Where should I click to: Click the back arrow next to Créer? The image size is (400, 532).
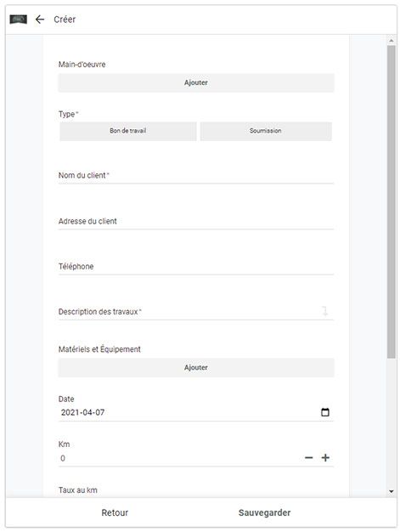[40, 20]
